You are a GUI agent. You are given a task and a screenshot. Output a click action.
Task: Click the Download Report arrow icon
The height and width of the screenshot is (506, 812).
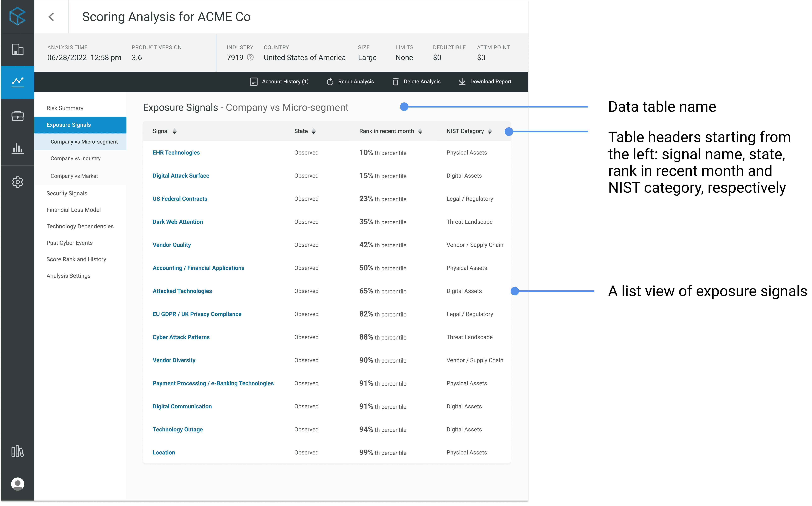pyautogui.click(x=462, y=82)
